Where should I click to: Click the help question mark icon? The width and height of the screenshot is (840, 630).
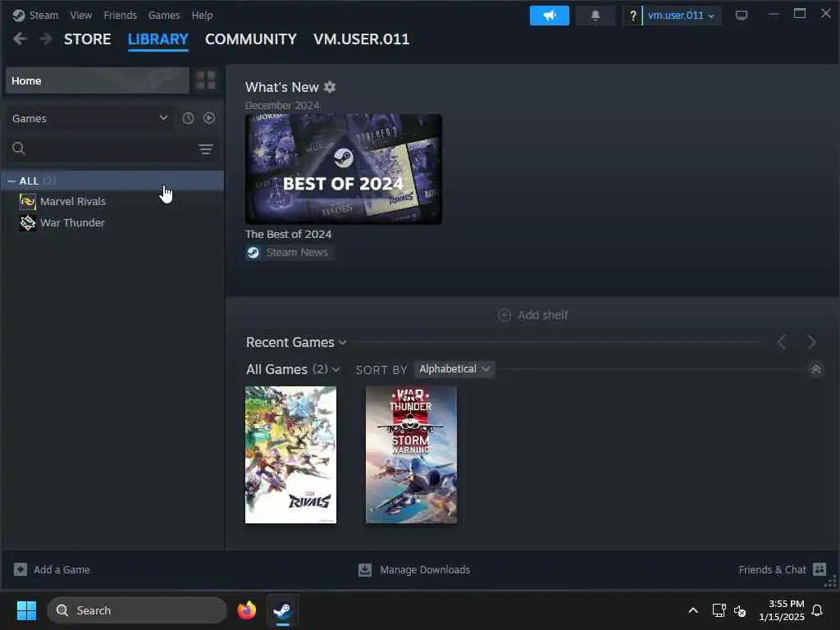632,16
